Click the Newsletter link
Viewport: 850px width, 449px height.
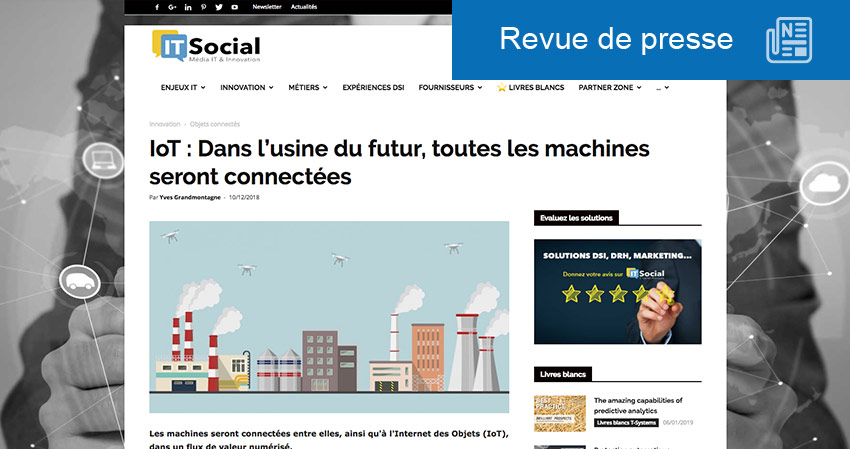(267, 7)
